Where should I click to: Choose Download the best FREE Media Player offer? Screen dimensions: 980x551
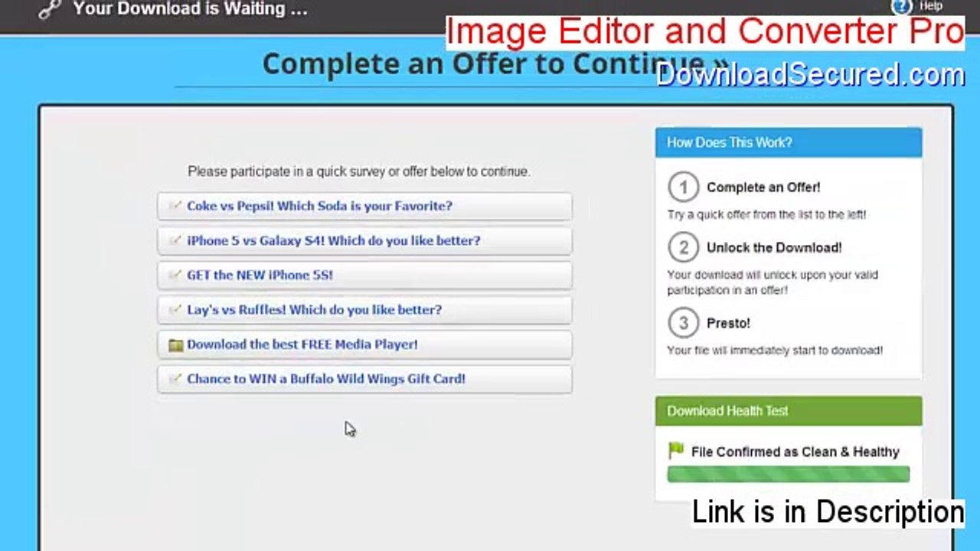pos(364,344)
